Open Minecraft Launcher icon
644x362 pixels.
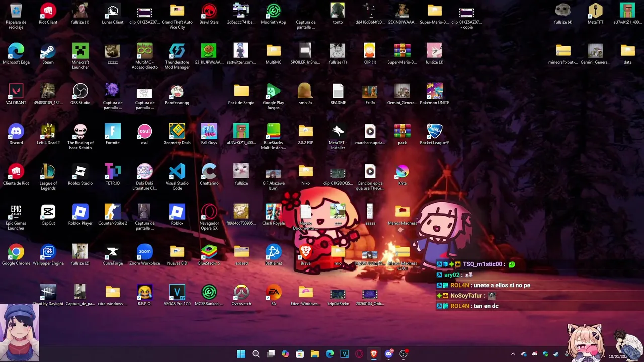tap(80, 56)
